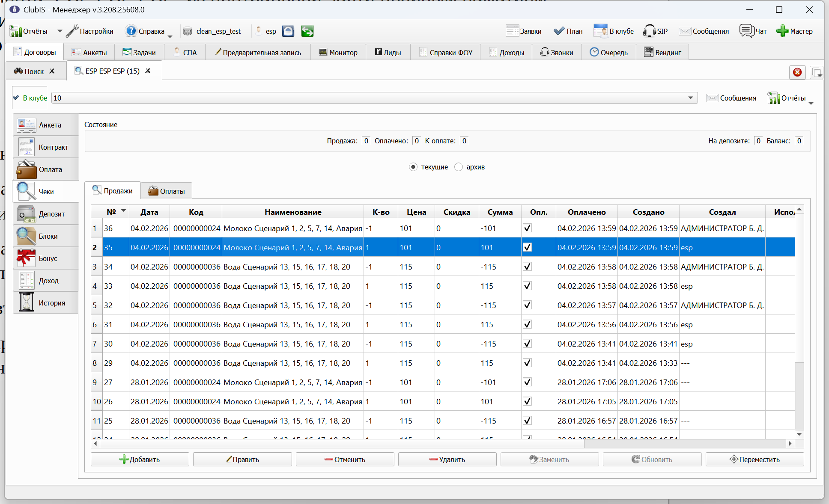Select the архив radio button
Image resolution: width=829 pixels, height=504 pixels.
coord(459,167)
